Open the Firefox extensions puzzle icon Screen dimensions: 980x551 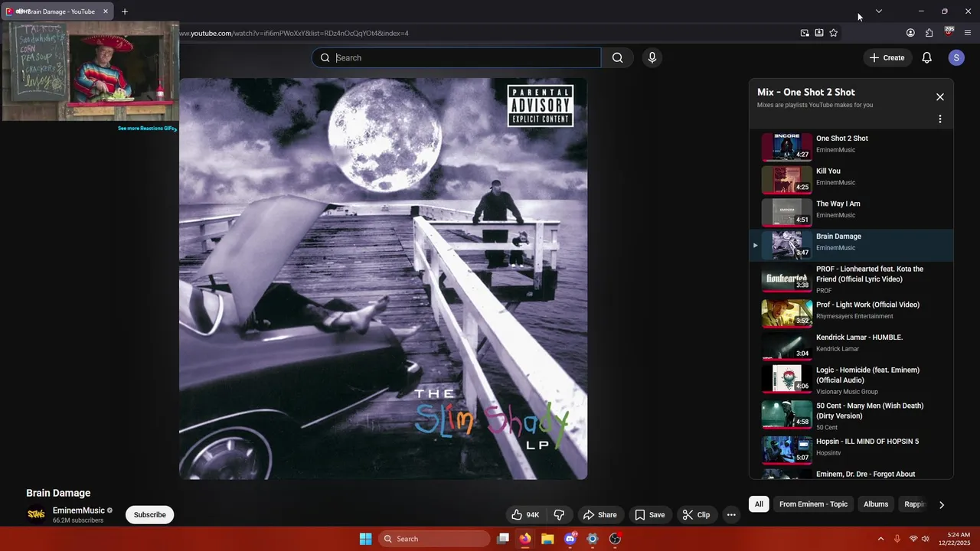929,33
